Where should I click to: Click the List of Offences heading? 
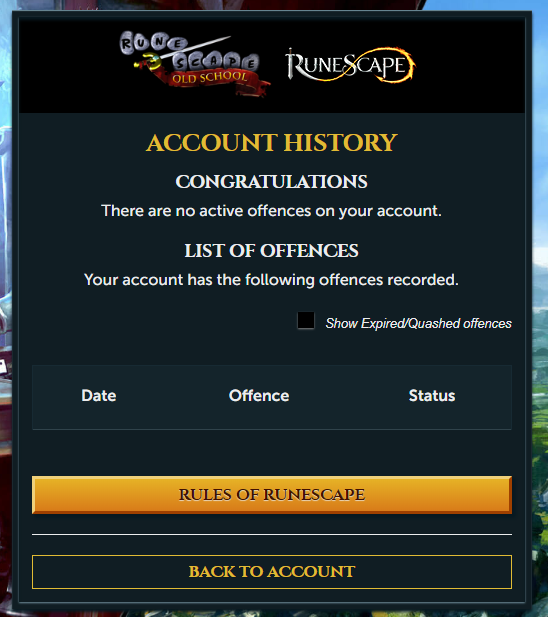tap(271, 251)
